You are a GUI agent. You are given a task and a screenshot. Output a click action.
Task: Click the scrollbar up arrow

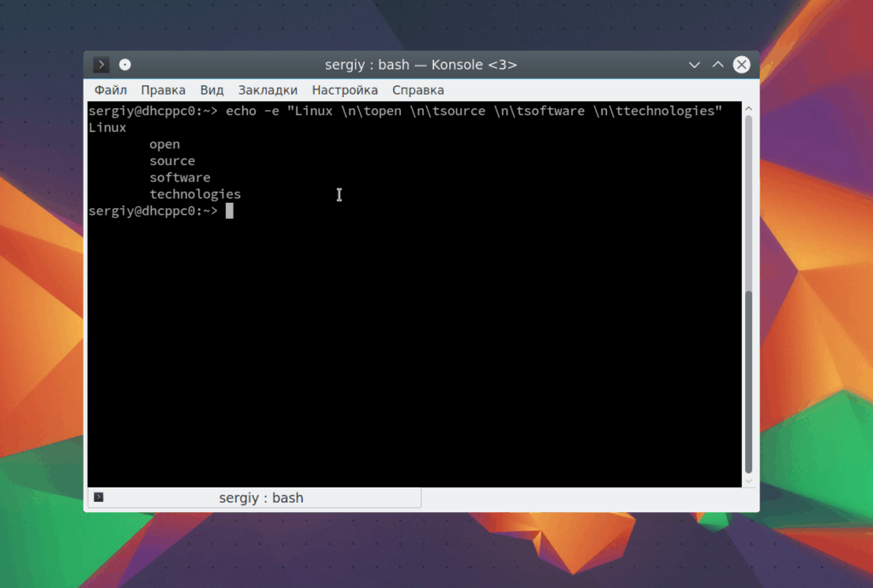coord(749,108)
